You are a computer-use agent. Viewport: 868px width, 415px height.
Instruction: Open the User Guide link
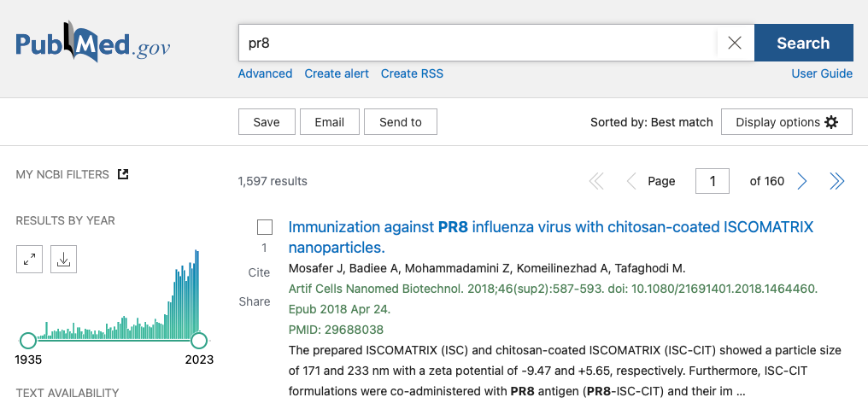(822, 73)
